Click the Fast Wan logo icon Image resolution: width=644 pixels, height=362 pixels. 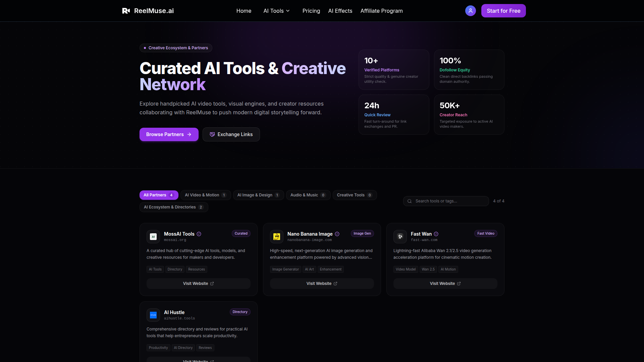pos(400,237)
